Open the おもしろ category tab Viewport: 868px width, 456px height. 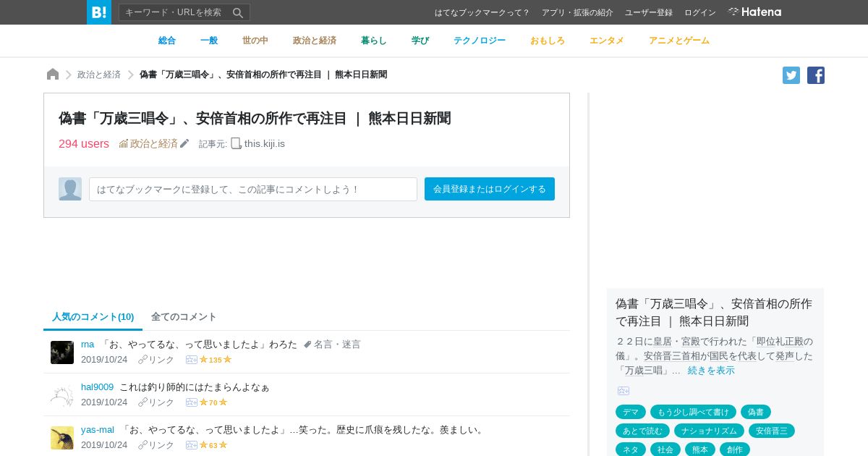pos(548,41)
